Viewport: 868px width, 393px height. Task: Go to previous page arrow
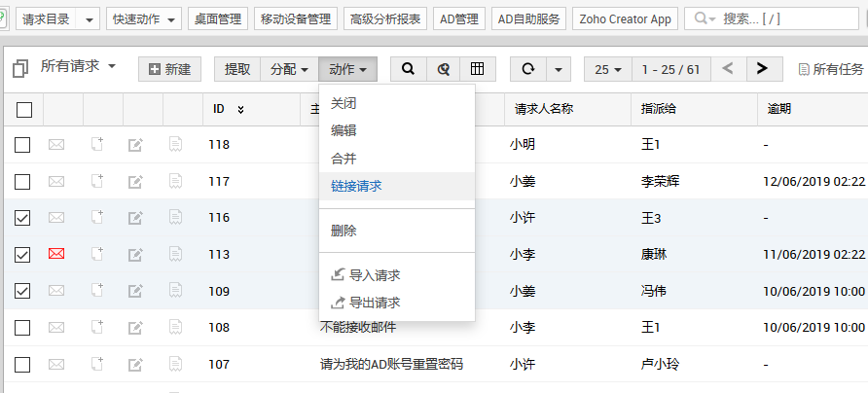pyautogui.click(x=728, y=69)
